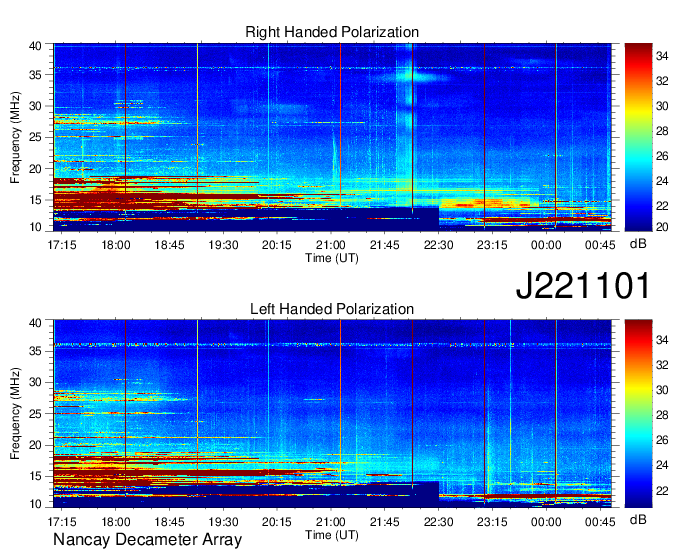Click the 35 MHz tick on the Right Handed frequency axis
This screenshot has height=552, width=680.
[36, 75]
